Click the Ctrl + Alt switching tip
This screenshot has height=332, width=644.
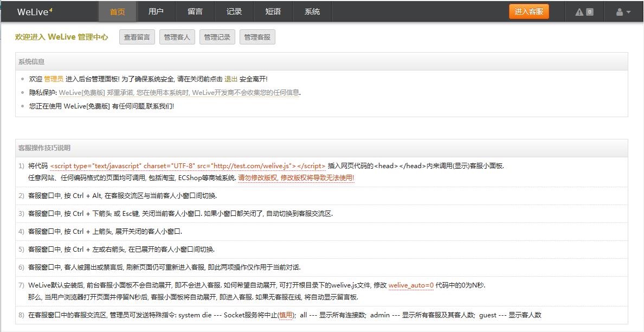123,196
